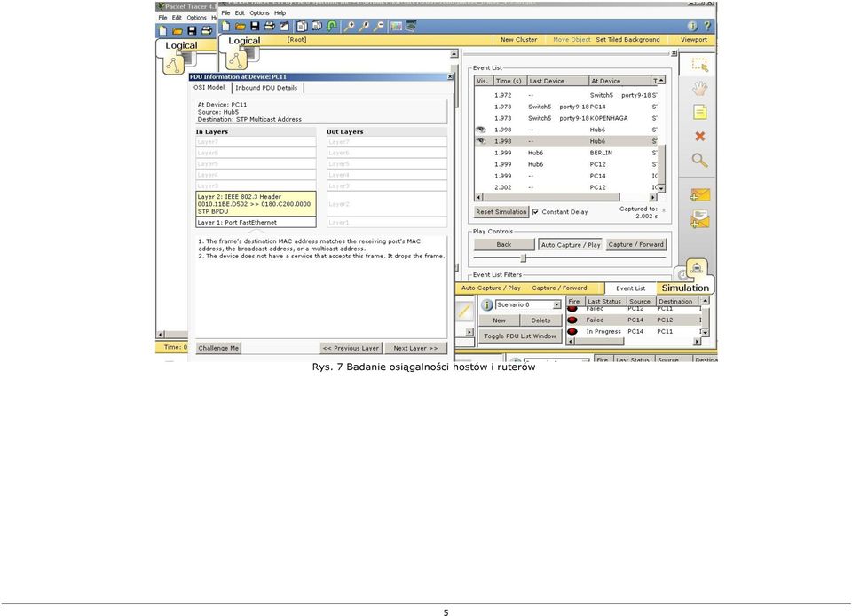Click the Copy icon in the toolbar
The image size is (852, 616).
tap(302, 26)
